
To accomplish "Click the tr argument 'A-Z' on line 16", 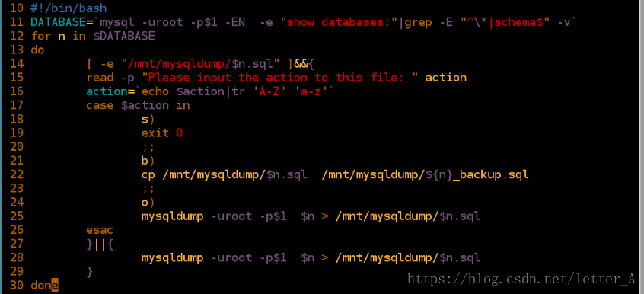I will pos(269,91).
